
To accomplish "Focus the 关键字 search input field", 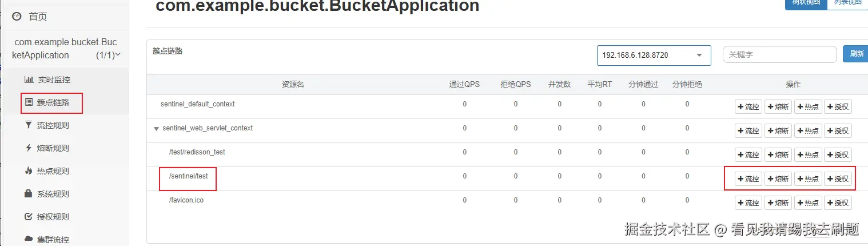I will click(x=779, y=54).
